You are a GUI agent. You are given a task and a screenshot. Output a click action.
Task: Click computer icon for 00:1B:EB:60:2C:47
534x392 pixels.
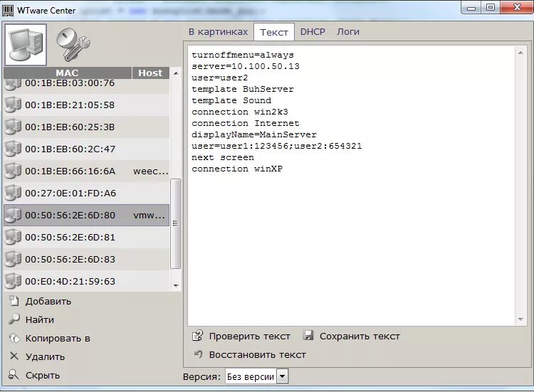tap(13, 149)
